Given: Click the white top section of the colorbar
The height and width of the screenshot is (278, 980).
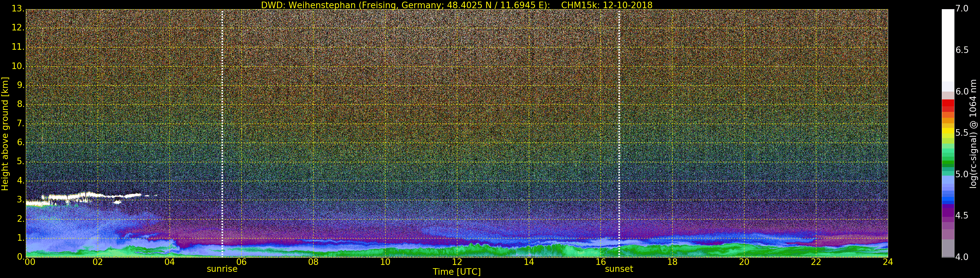Looking at the screenshot, I should point(948,46).
